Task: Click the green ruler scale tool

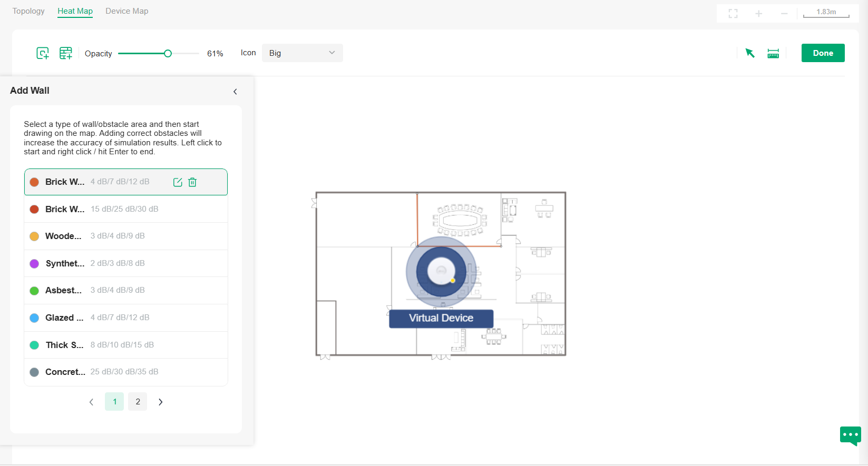Action: [x=773, y=53]
